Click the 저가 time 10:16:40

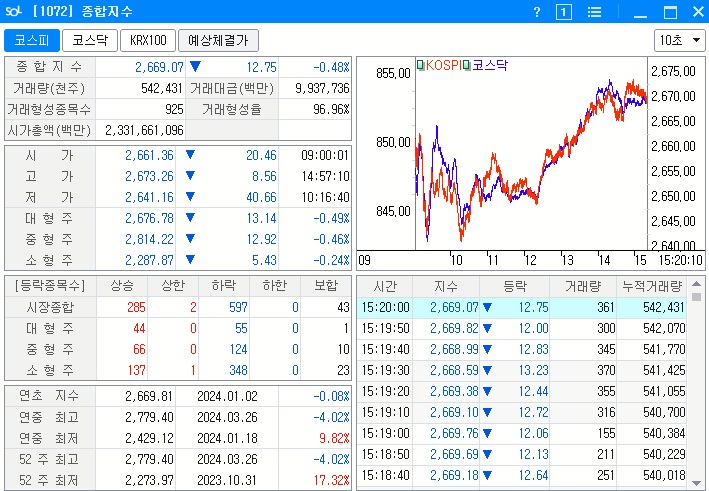[x=326, y=198]
